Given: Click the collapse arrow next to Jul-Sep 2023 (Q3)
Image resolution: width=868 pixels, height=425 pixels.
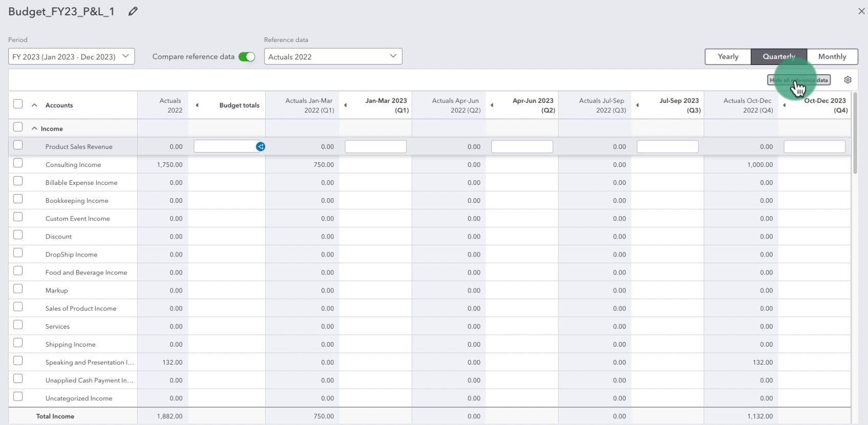Looking at the screenshot, I should click(637, 105).
